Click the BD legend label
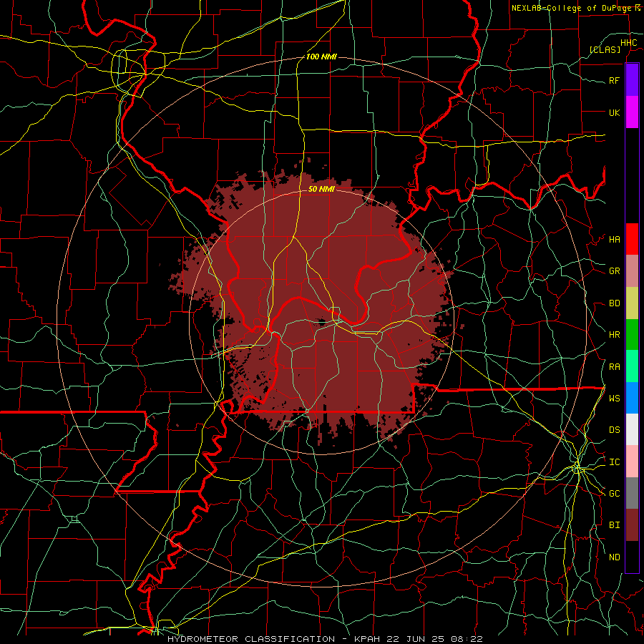Screen dimensions: 644x644 [x=614, y=303]
